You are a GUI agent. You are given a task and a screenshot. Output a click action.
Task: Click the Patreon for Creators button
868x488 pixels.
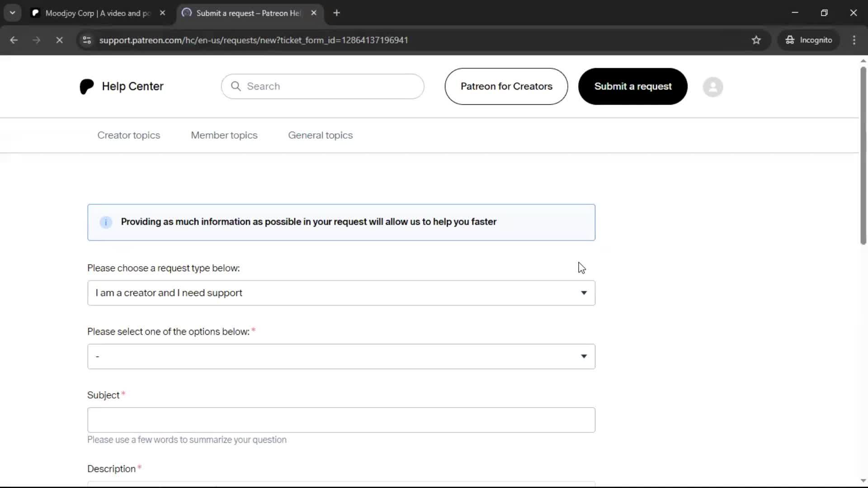point(506,86)
